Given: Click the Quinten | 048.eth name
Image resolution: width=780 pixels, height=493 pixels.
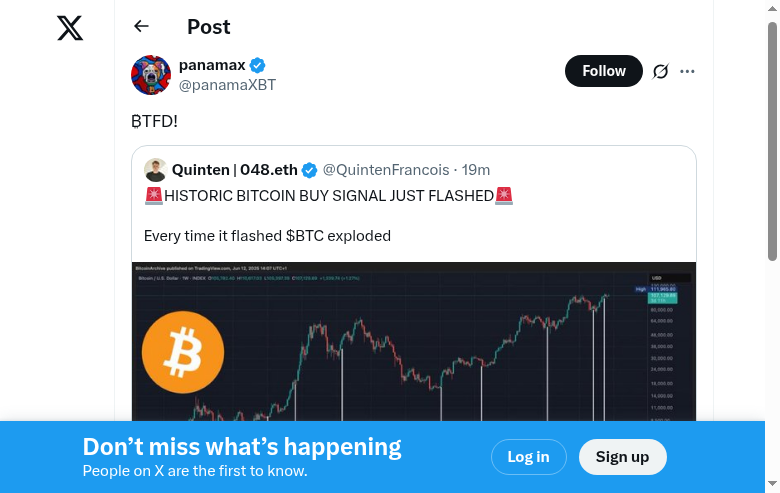Looking at the screenshot, I should (235, 170).
